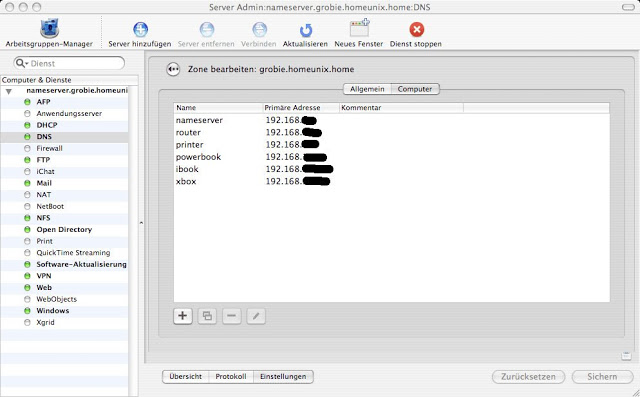
Task: Select the NFS service
Action: pyautogui.click(x=64, y=218)
